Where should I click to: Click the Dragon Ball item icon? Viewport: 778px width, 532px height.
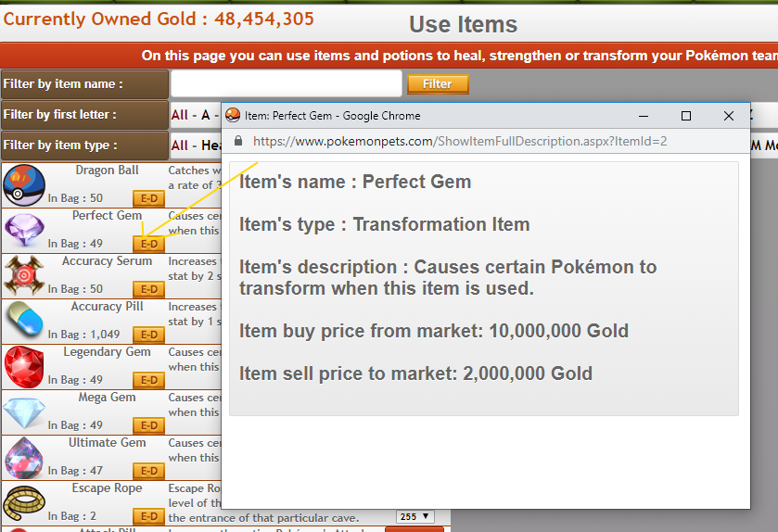23,184
